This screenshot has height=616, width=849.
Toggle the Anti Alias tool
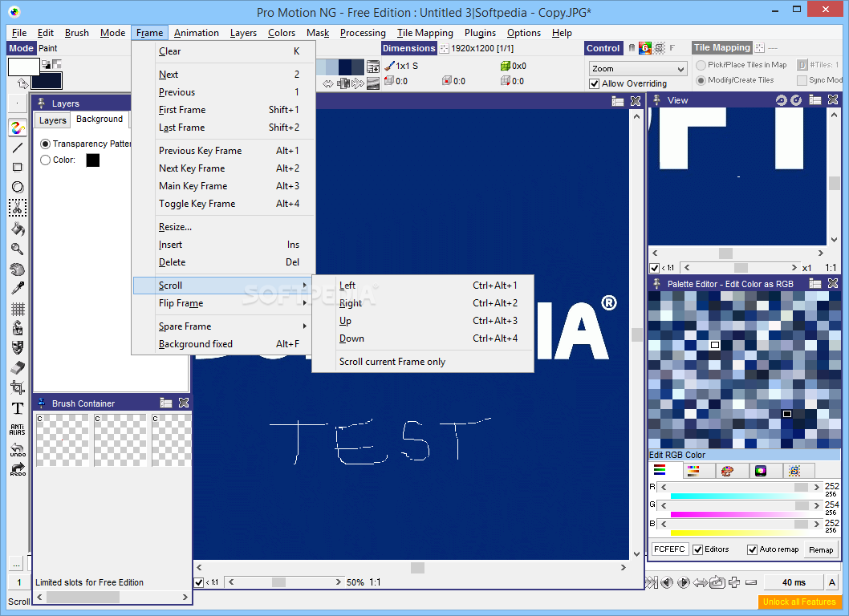(18, 429)
